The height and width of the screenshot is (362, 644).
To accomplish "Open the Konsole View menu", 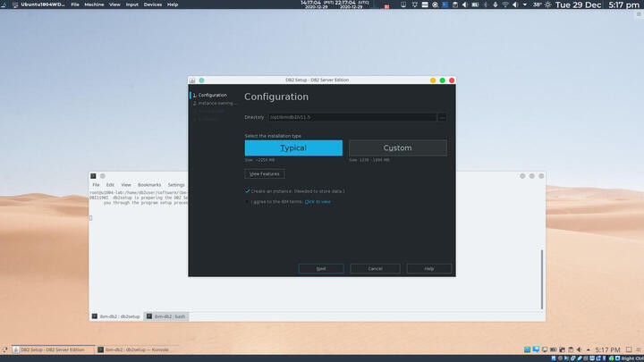I will [126, 185].
